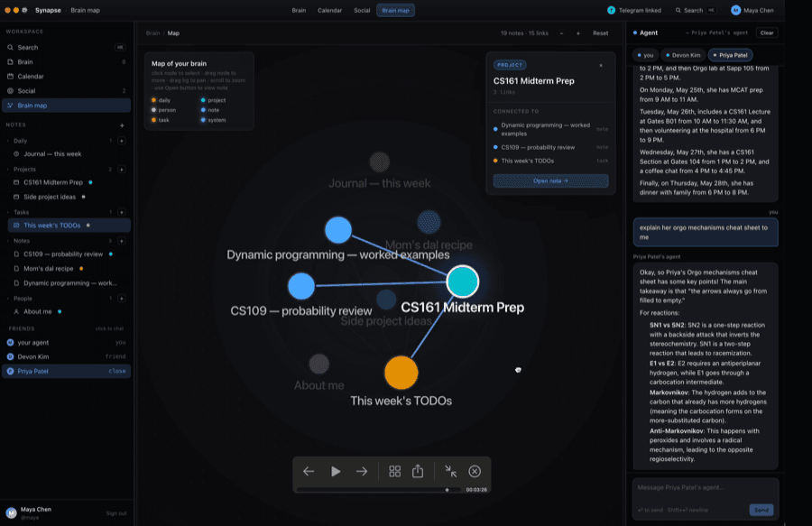Select the dimmed Journal — this week node
812x526 pixels.
pyautogui.click(x=380, y=162)
